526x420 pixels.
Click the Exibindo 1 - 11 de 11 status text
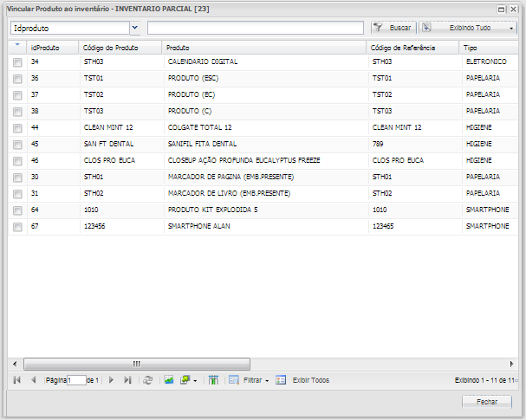(x=486, y=380)
